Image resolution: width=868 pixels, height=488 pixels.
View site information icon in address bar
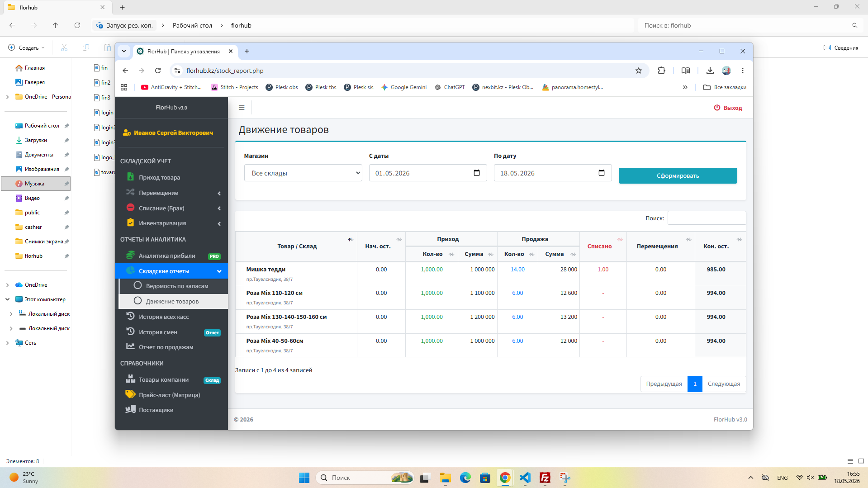[x=177, y=71]
